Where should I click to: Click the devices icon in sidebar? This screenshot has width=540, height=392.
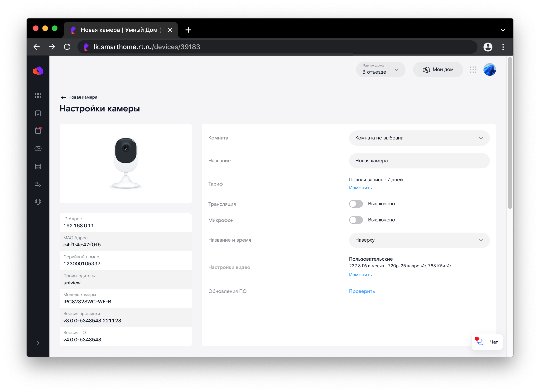point(38,113)
